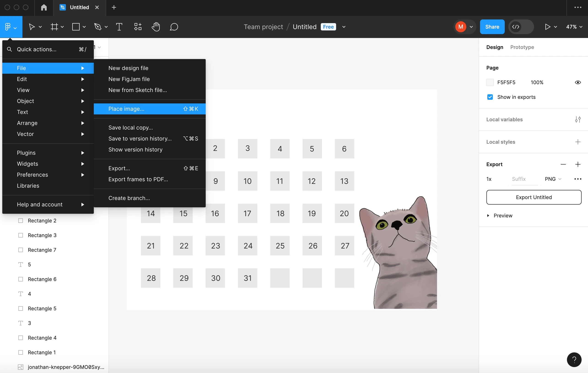Screen dimensions: 588x373
Task: Select the Hand tool
Action: pyautogui.click(x=156, y=27)
